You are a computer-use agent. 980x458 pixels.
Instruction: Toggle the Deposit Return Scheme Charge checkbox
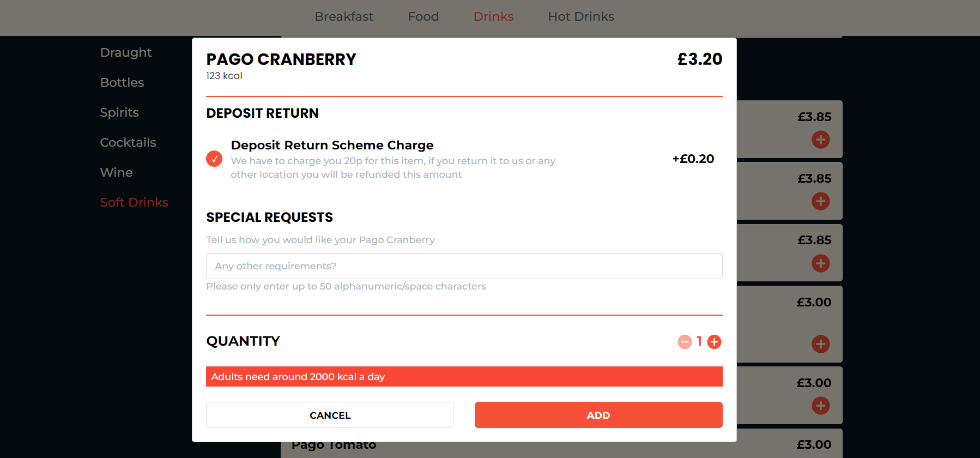214,159
